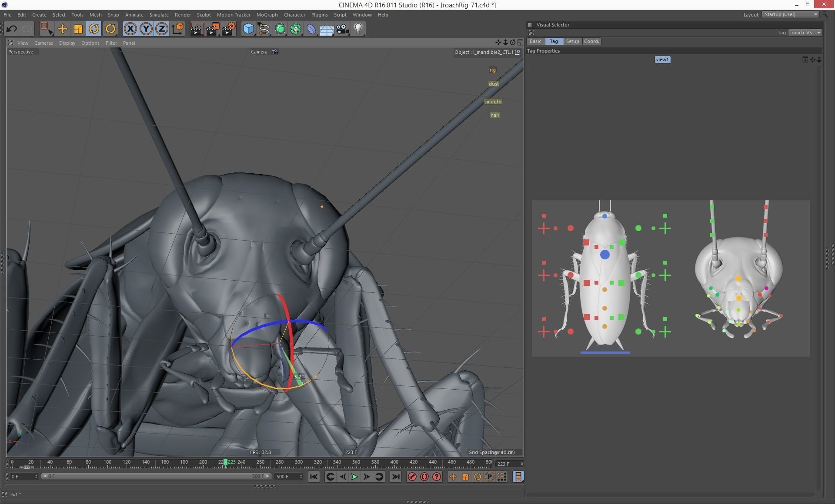Screen dimensions: 835x504
Task: Click the Undo arrow icon
Action: coord(12,29)
